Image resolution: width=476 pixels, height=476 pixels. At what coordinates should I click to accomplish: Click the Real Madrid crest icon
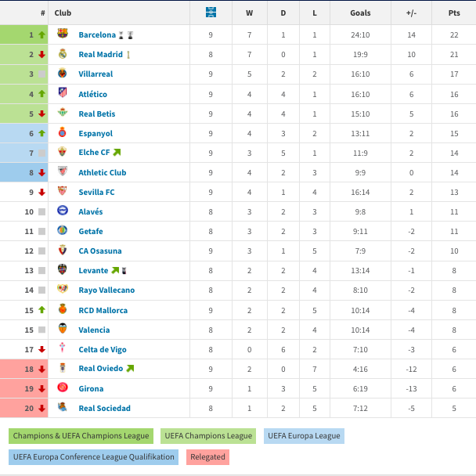pos(63,54)
